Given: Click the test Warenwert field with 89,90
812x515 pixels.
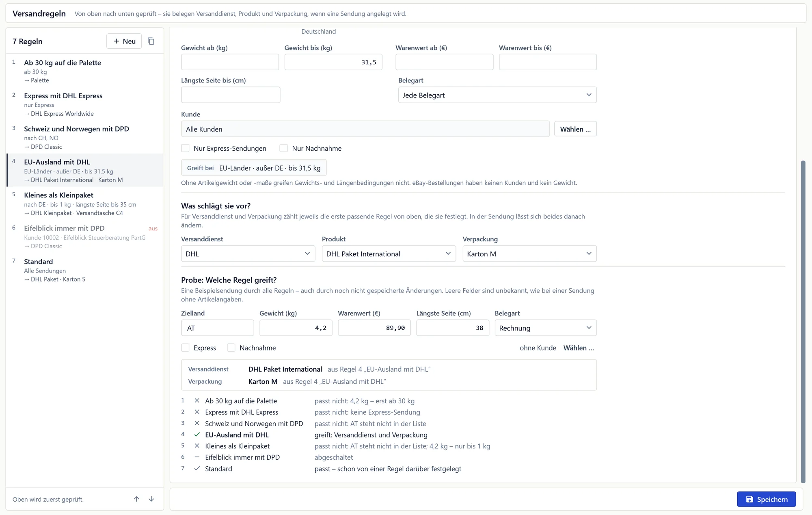Looking at the screenshot, I should pyautogui.click(x=374, y=328).
